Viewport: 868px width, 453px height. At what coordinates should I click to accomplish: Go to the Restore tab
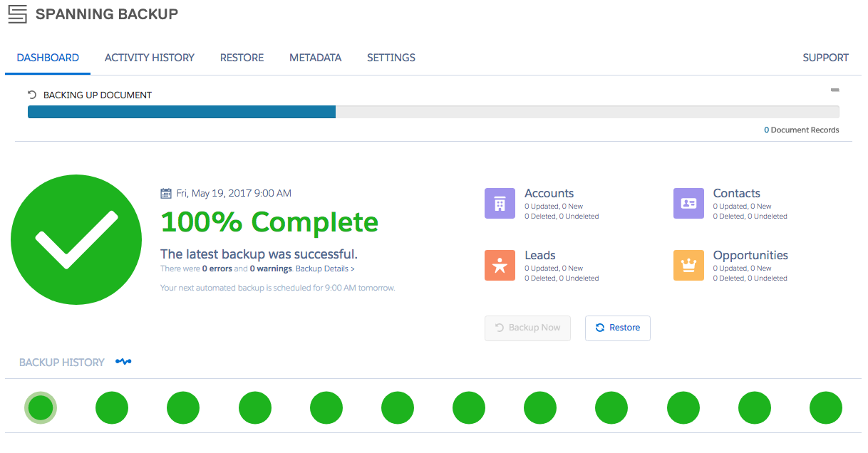(242, 58)
